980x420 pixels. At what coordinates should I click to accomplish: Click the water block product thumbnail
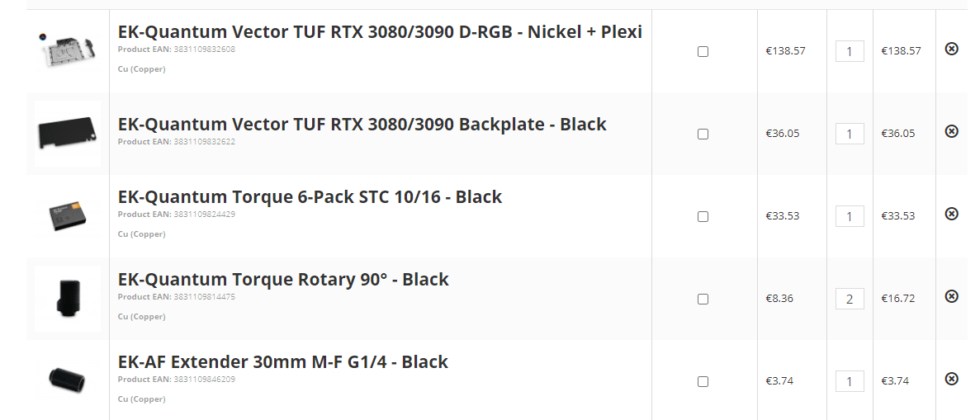68,51
